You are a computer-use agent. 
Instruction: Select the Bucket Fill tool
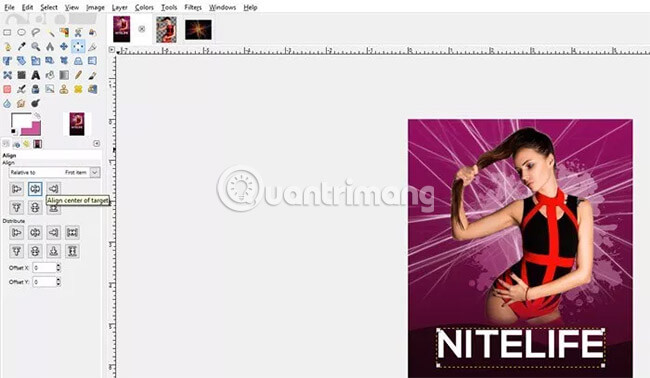(50, 75)
